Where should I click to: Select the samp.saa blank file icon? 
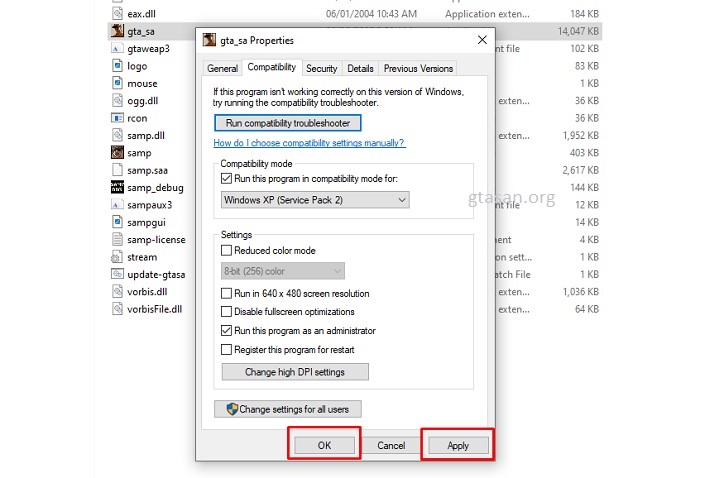pyautogui.click(x=117, y=170)
